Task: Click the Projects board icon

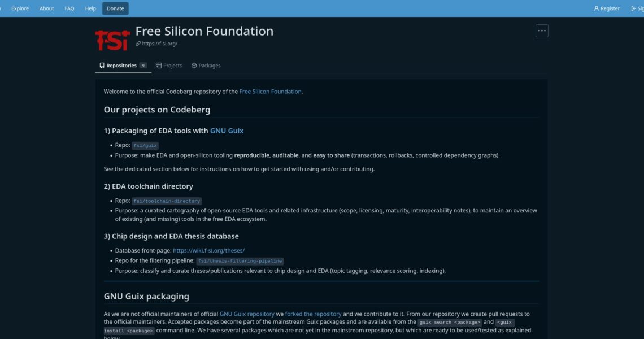Action: point(159,65)
